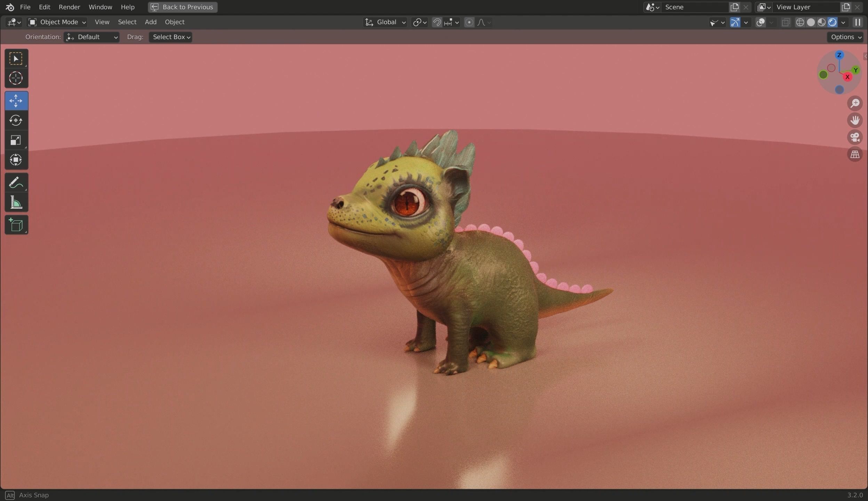Switch to solid viewport shading

(x=811, y=22)
